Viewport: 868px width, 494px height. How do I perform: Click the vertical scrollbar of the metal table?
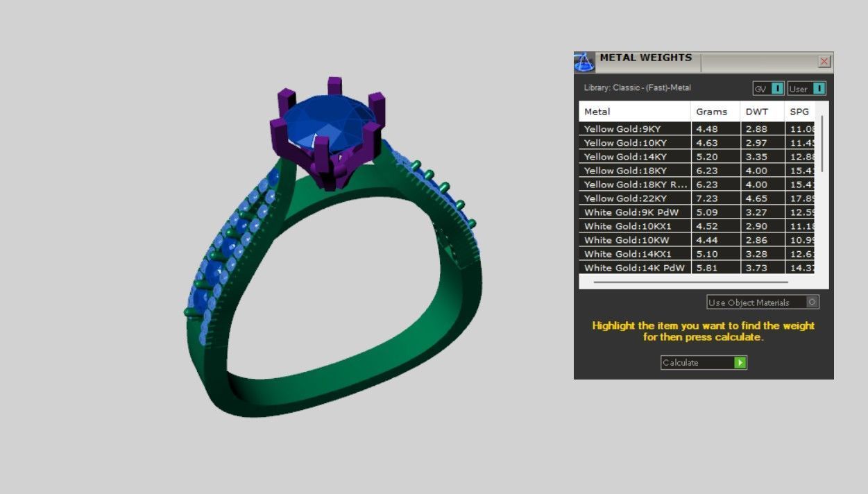[x=822, y=144]
